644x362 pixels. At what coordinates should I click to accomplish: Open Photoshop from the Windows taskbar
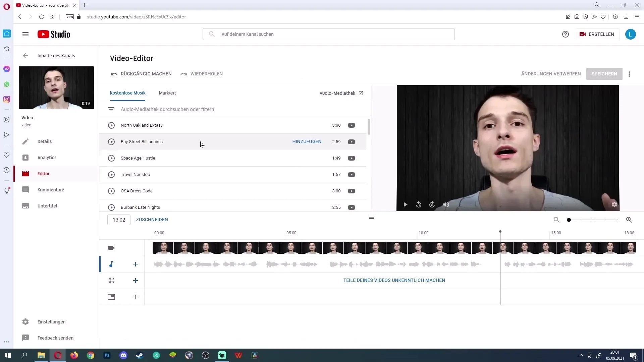pos(107,355)
